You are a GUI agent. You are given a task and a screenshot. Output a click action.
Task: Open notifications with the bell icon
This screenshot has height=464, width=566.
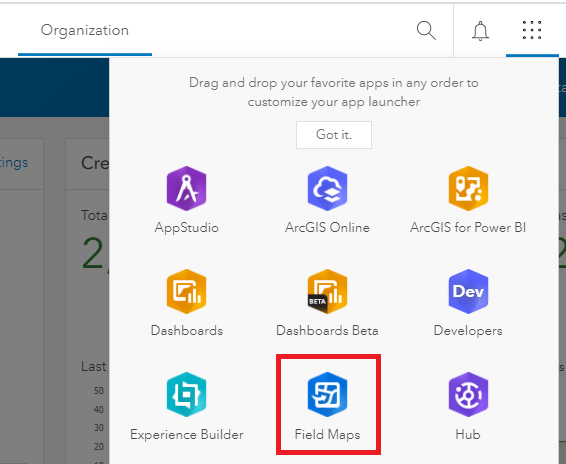tap(480, 31)
